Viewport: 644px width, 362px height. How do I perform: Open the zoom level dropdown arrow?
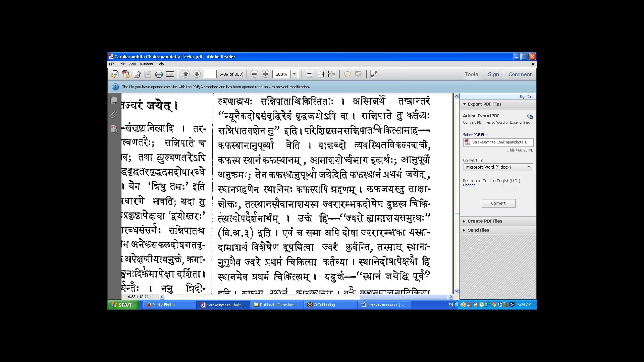pos(294,74)
